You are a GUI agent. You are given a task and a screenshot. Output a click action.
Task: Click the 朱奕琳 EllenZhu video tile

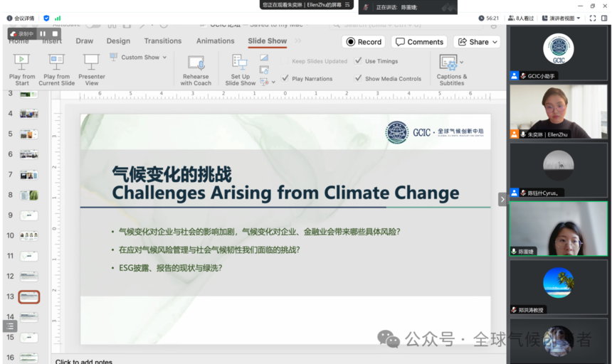(559, 112)
